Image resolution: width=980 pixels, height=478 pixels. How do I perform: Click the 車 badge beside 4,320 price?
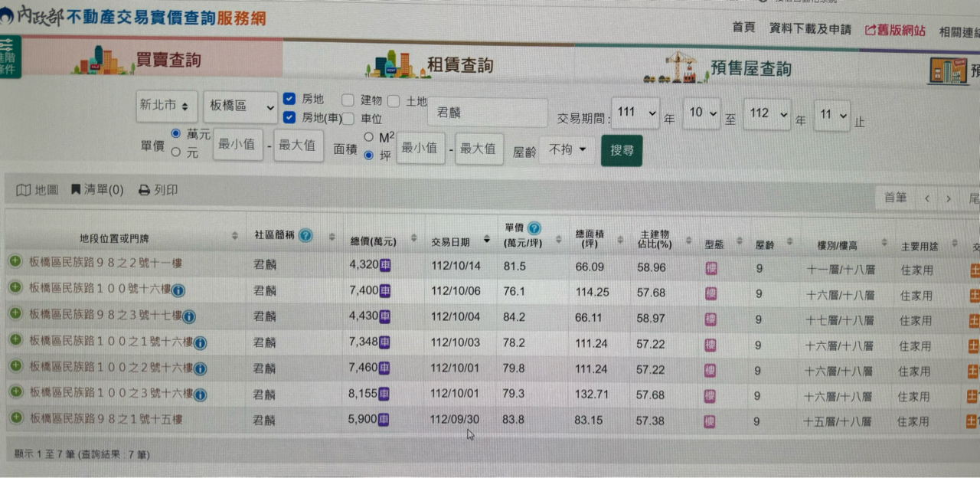[385, 264]
